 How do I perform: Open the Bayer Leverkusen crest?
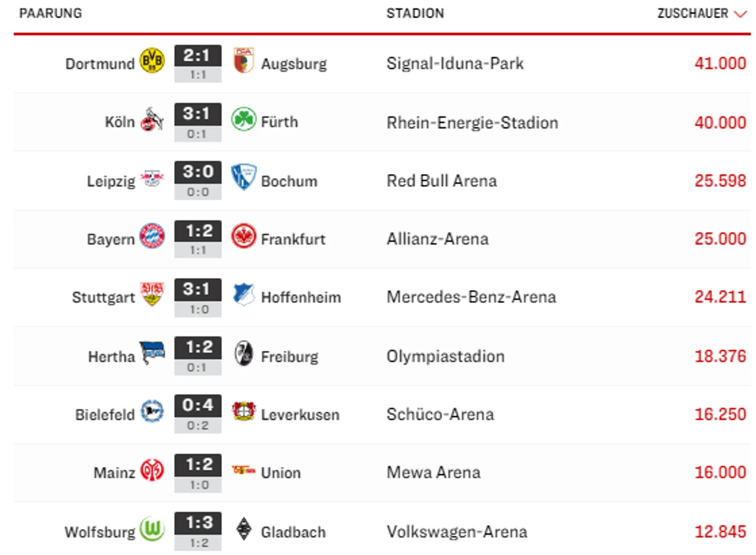pyautogui.click(x=243, y=411)
